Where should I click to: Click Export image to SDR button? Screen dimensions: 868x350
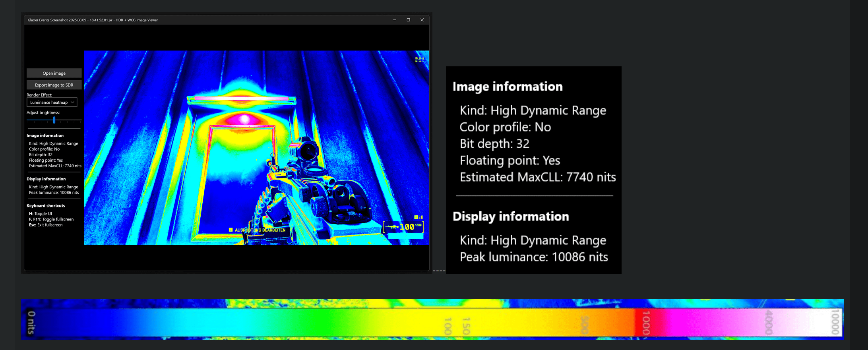[54, 85]
